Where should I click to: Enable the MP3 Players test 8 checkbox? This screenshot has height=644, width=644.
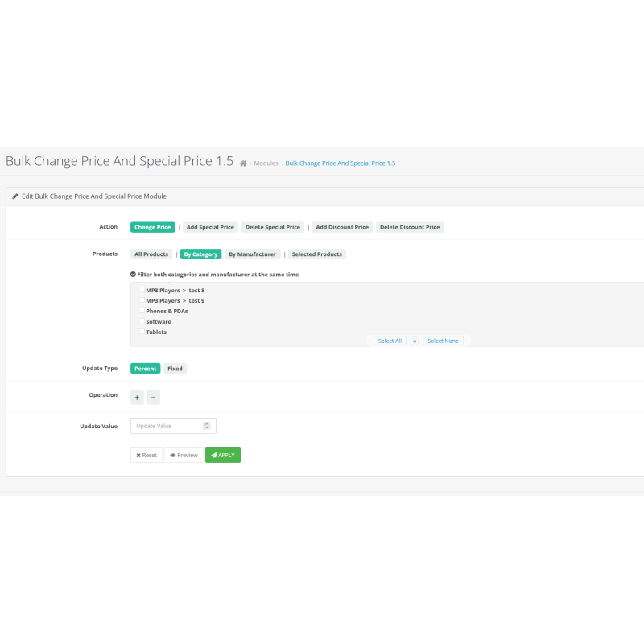[x=142, y=290]
